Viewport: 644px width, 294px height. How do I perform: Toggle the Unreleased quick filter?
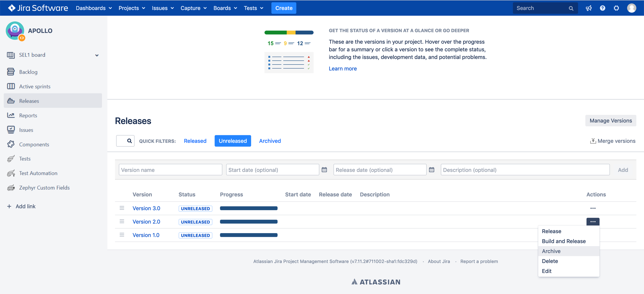[x=233, y=141]
